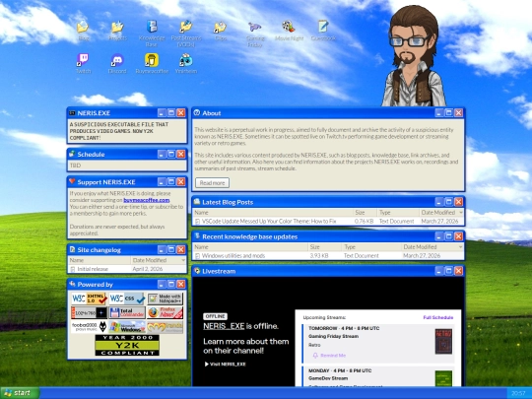Click the Read more button in About
The width and height of the screenshot is (532, 399).
[x=212, y=183]
